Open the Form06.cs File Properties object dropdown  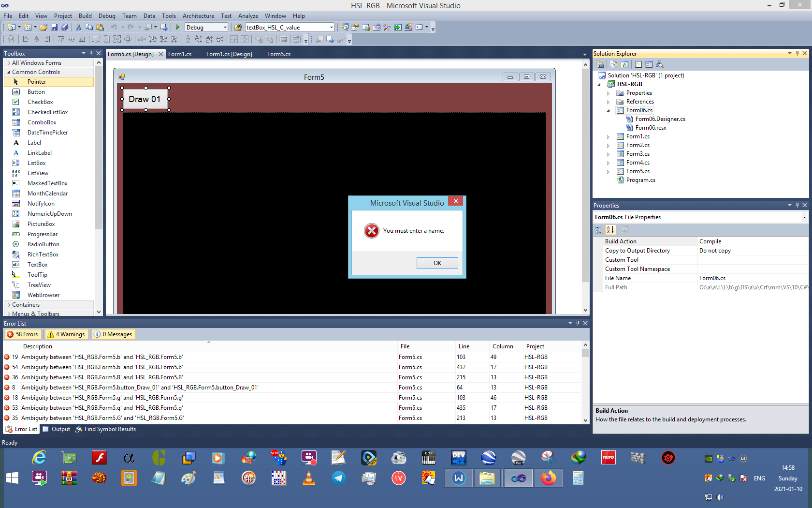pos(804,217)
